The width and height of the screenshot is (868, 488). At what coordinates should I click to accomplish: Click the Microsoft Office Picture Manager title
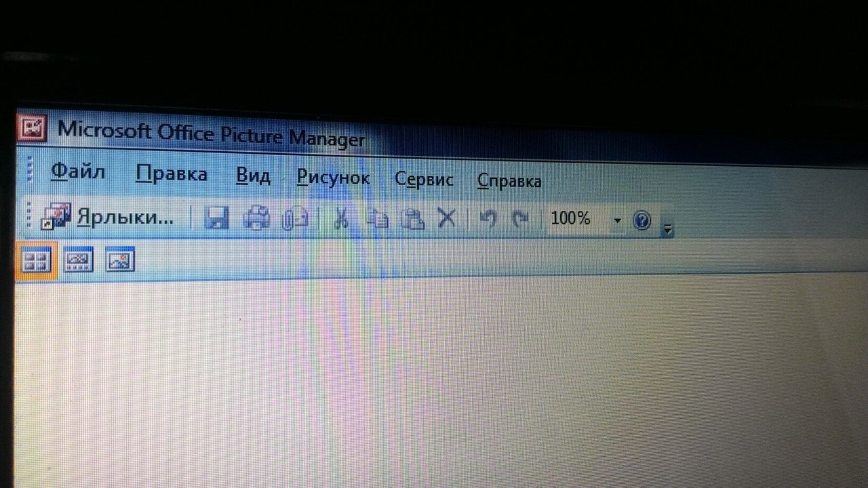coord(212,134)
